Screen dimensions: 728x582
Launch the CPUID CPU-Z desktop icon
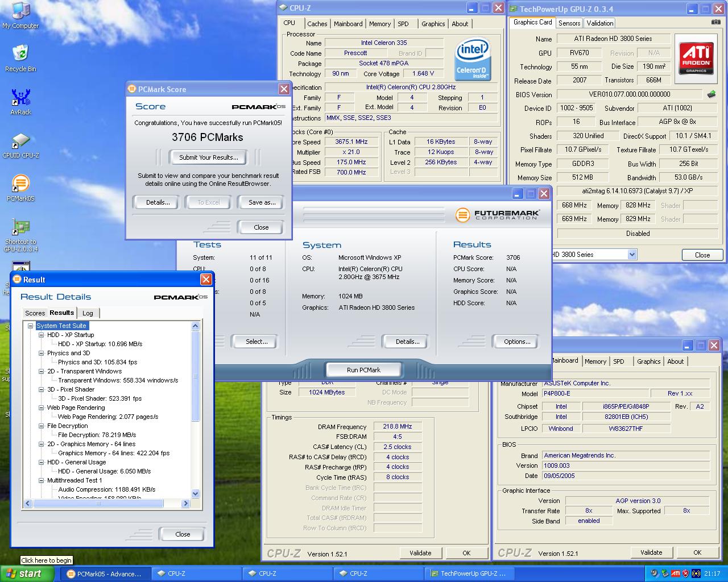point(20,145)
